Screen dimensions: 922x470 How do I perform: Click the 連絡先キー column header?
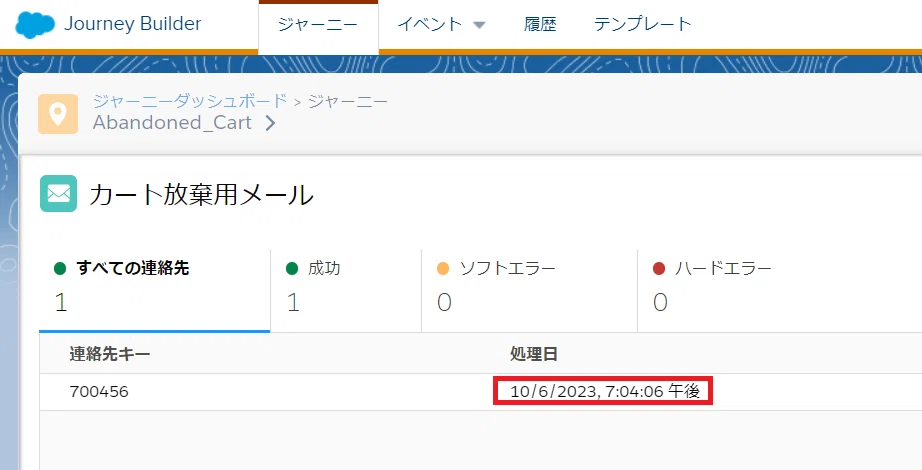pos(110,354)
